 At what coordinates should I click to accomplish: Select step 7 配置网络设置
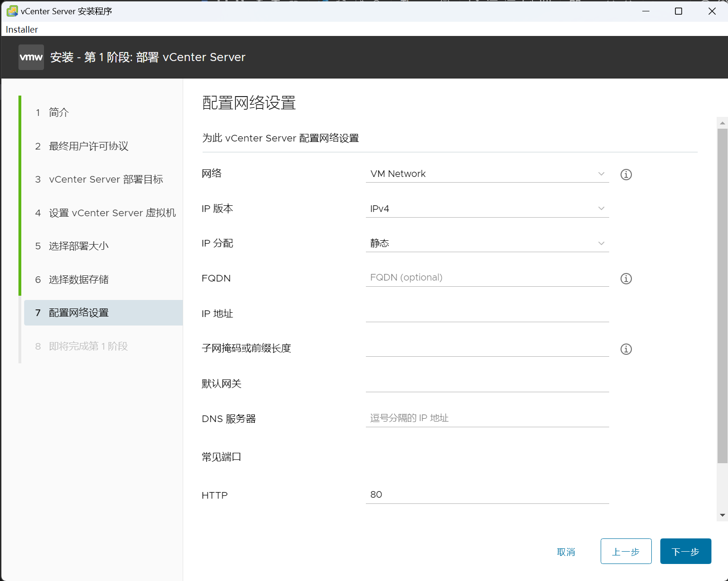pyautogui.click(x=103, y=313)
